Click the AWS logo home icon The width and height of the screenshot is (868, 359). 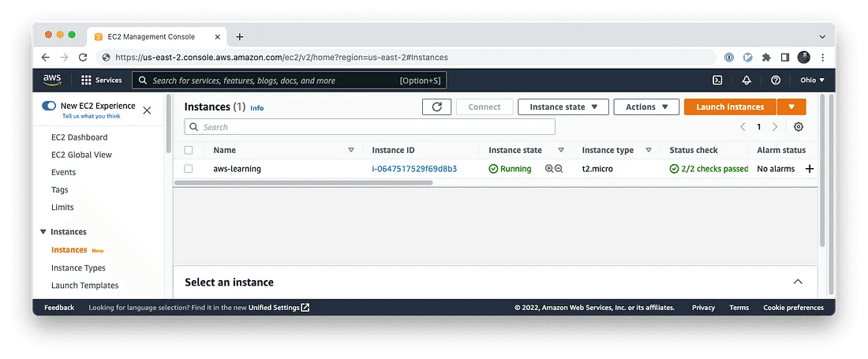point(52,80)
